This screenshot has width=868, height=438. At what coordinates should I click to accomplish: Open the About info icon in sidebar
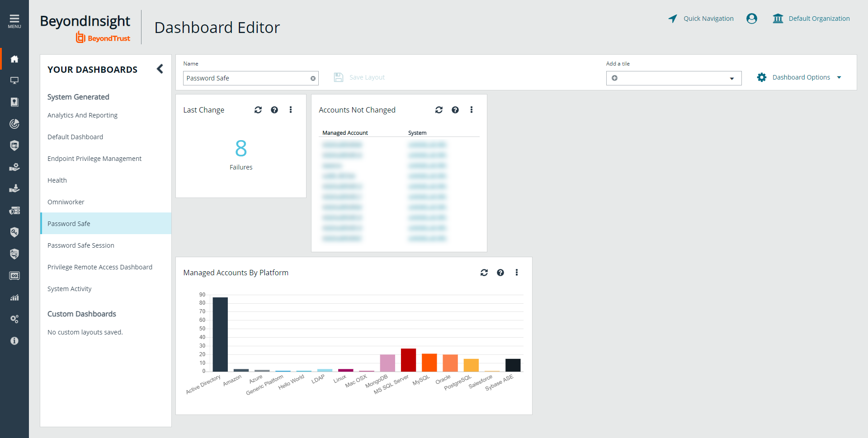[14, 341]
